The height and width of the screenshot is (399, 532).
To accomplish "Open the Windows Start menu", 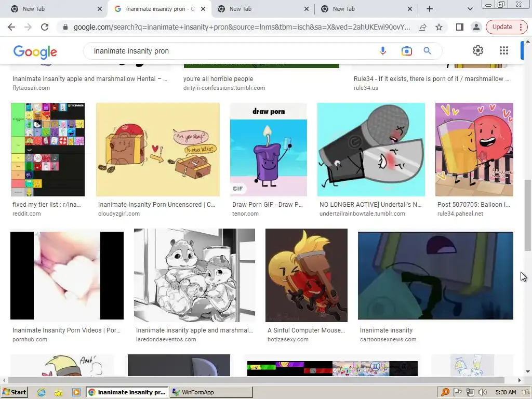I will pyautogui.click(x=14, y=392).
